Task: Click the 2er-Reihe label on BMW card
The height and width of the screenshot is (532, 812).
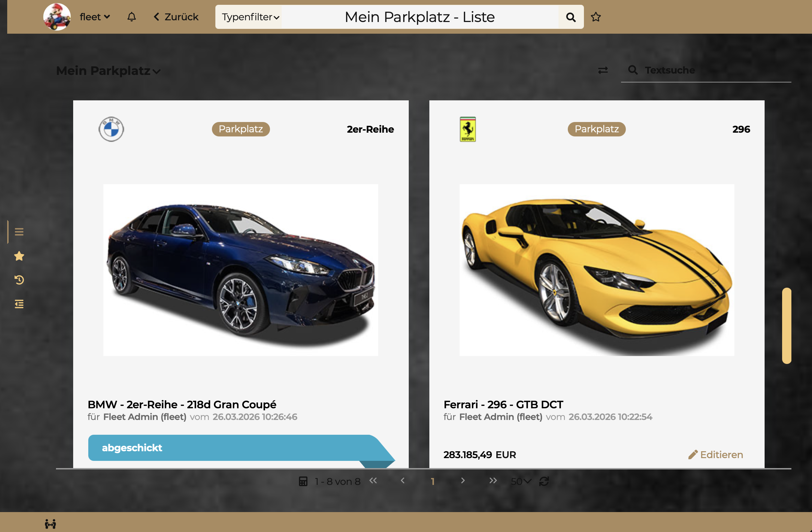Action: 370,129
